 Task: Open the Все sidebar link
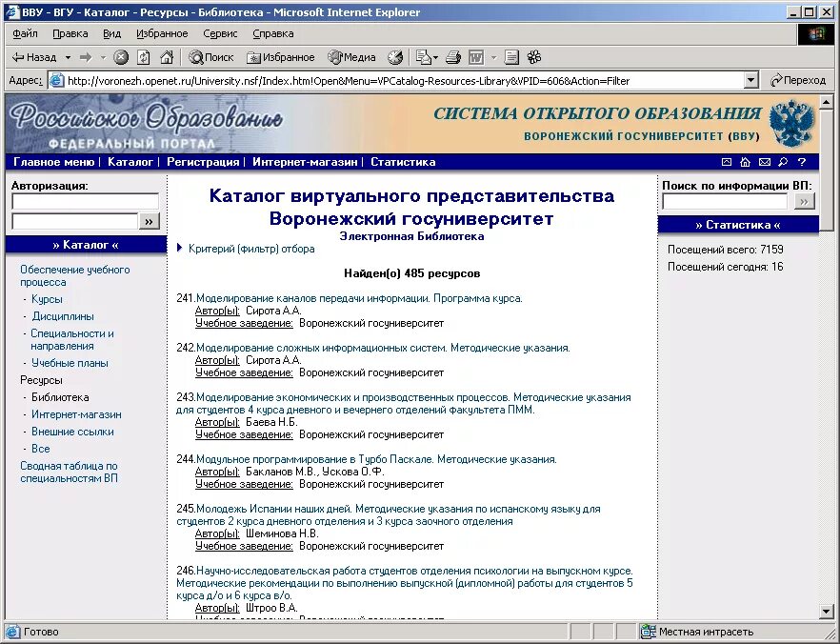(x=41, y=449)
